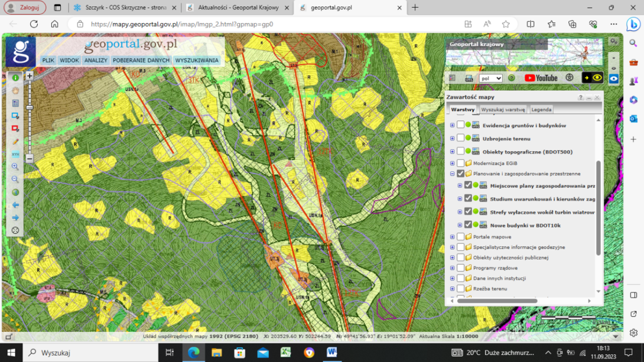Expand Studium uwarunkowań layer node
Image resolution: width=644 pixels, height=362 pixels.
460,199
